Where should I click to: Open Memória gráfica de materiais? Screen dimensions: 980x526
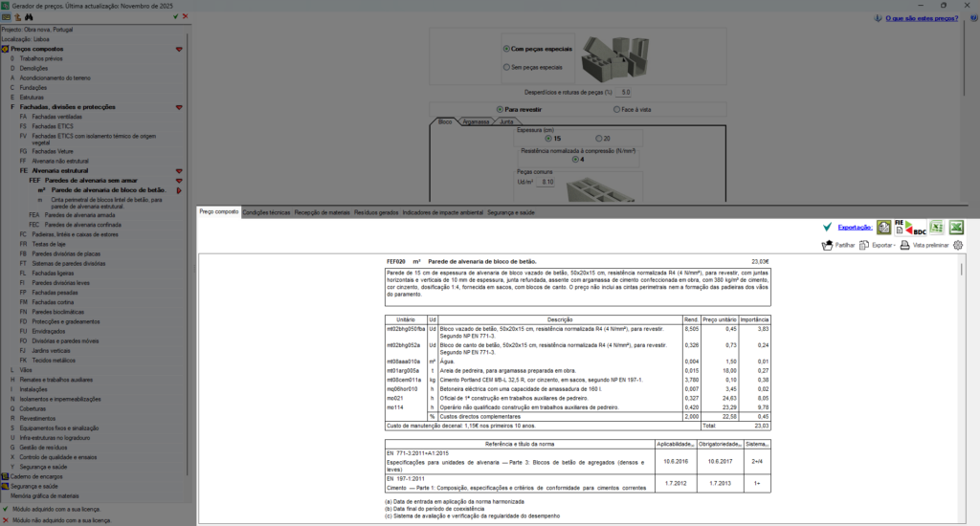[44, 496]
